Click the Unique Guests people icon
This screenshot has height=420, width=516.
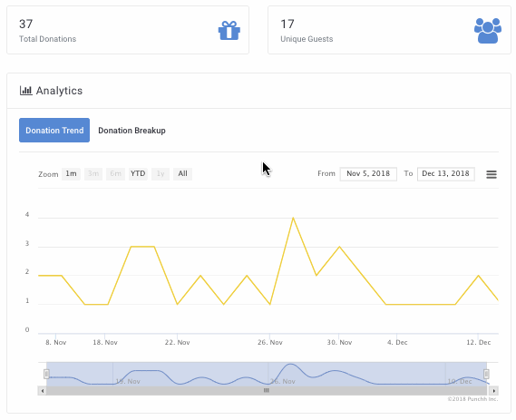pyautogui.click(x=488, y=31)
